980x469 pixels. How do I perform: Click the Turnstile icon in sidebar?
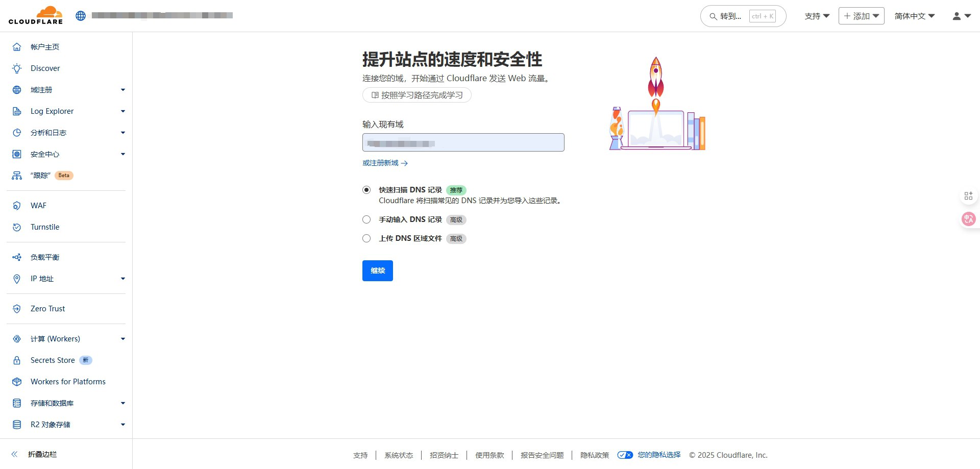pos(17,227)
